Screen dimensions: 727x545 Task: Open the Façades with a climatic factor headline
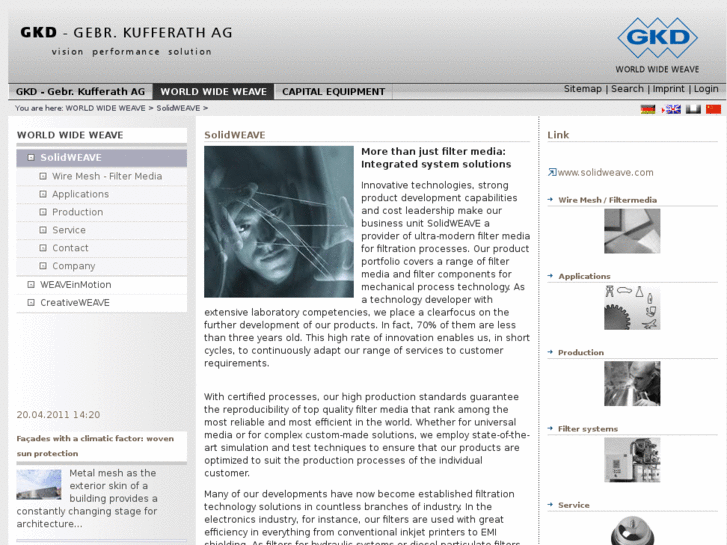pos(95,446)
